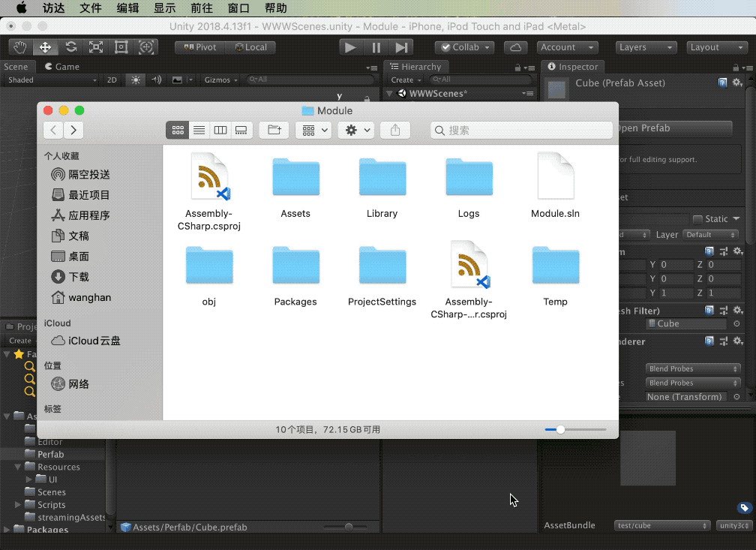Select the Inspector tab
Screen dimensions: 756x550
click(x=573, y=67)
